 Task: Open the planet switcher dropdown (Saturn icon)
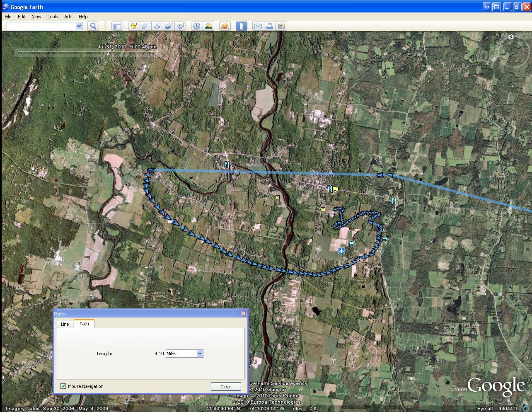click(x=225, y=26)
